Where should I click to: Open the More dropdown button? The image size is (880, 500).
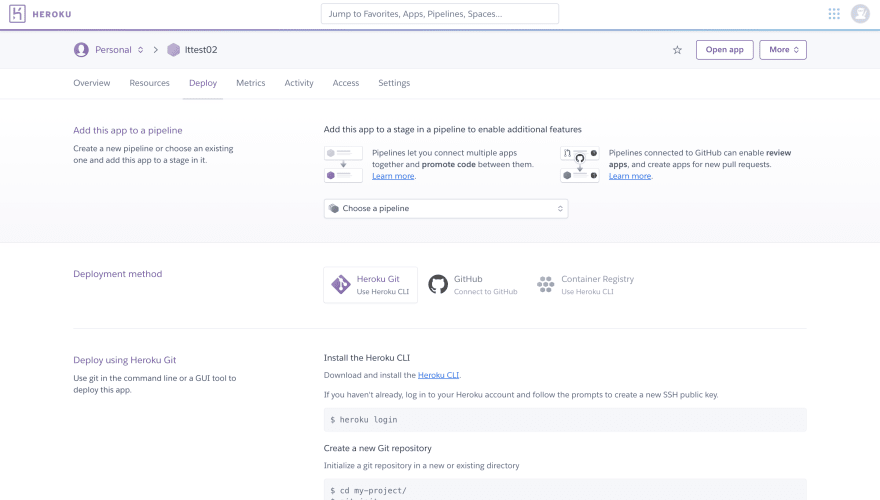(x=783, y=50)
